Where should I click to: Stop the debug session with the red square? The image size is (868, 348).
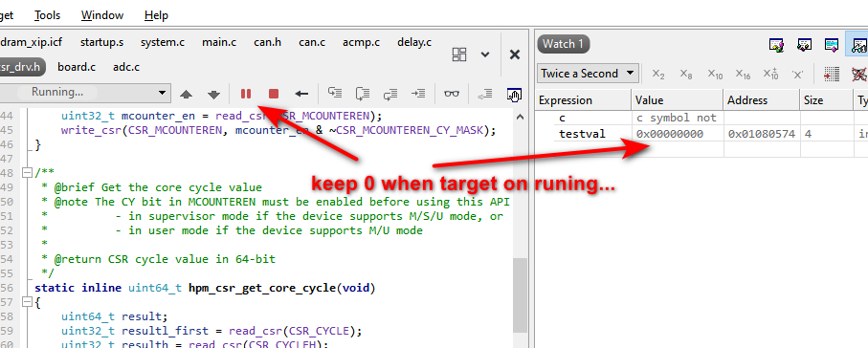(x=274, y=94)
